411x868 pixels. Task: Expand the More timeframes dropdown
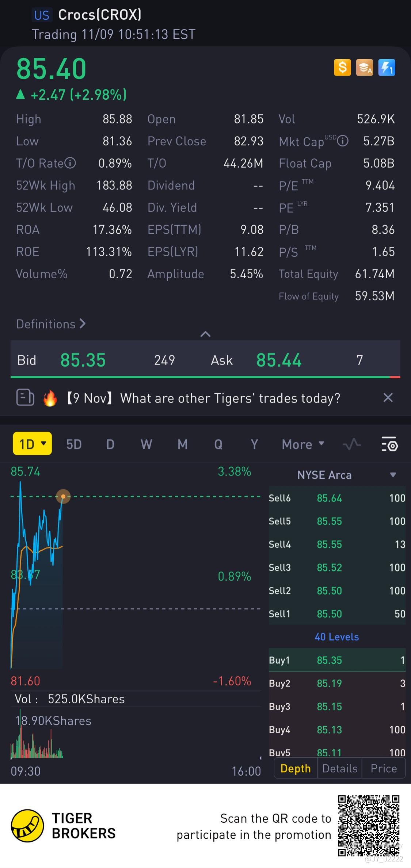point(303,444)
